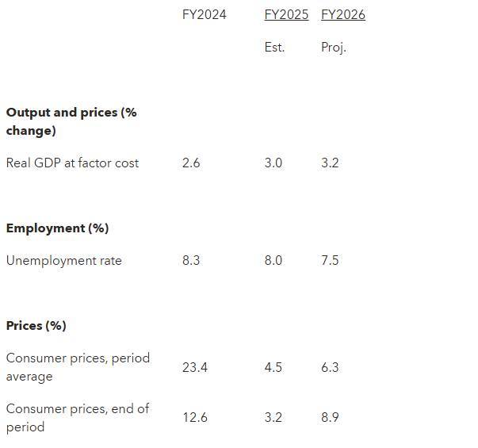Open the underlined FY2026 column header
The image size is (478, 448).
tap(343, 14)
